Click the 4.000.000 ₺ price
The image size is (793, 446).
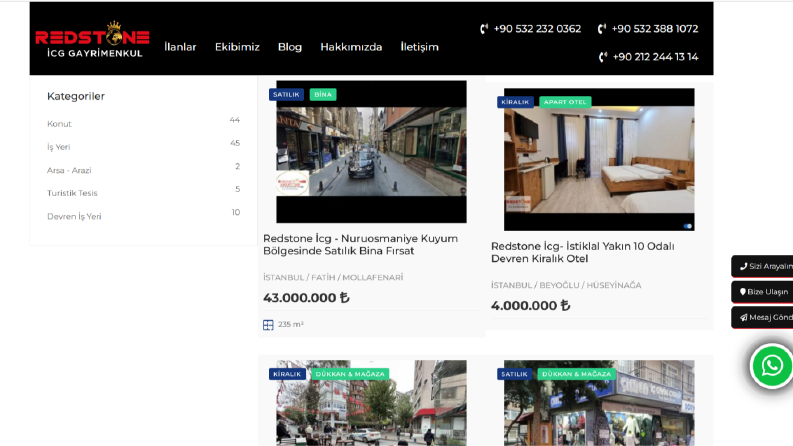click(531, 305)
